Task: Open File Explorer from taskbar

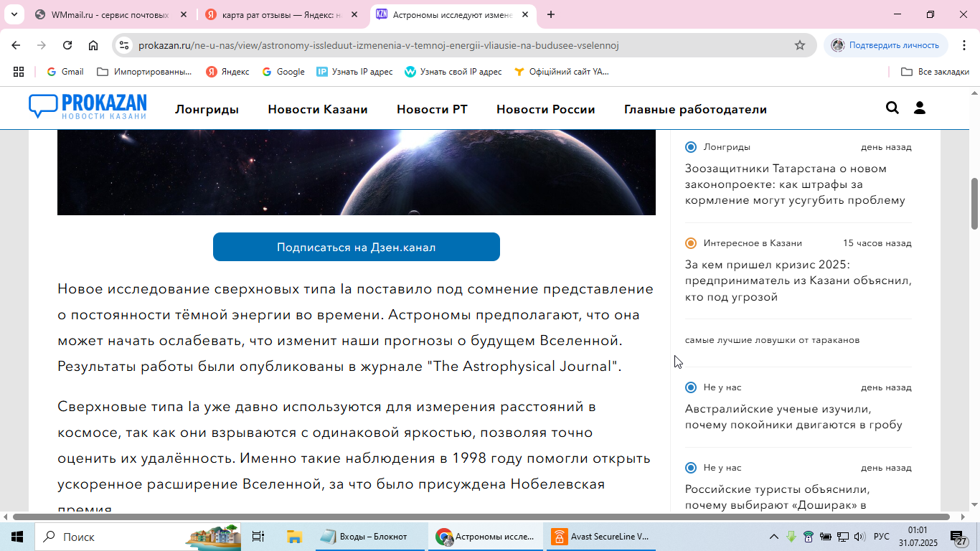Action: [294, 537]
